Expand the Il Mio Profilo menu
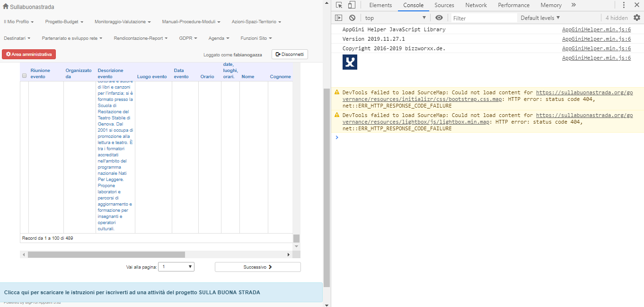 (x=18, y=22)
